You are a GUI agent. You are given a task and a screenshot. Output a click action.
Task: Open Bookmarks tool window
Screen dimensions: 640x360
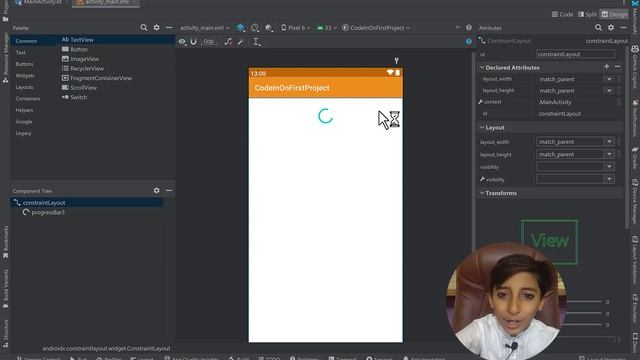pyautogui.click(x=5, y=242)
